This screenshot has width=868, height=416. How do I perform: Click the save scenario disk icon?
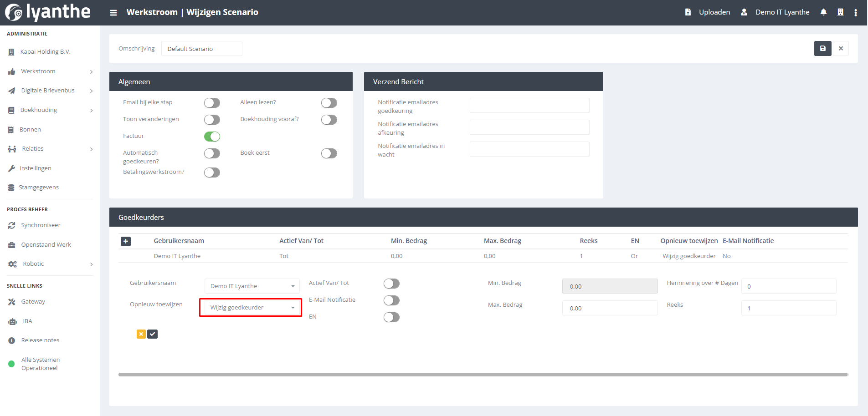822,49
